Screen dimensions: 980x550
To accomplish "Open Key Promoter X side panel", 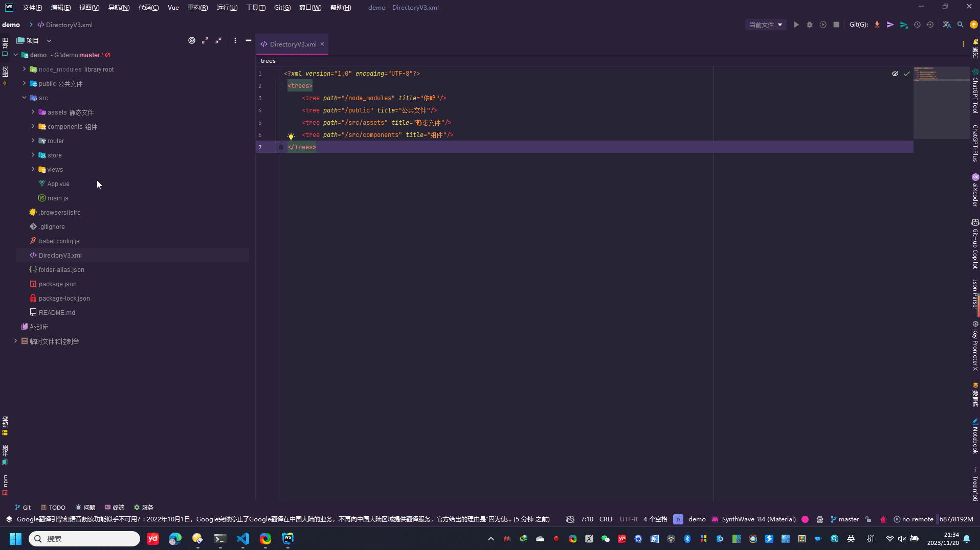I will click(x=975, y=346).
